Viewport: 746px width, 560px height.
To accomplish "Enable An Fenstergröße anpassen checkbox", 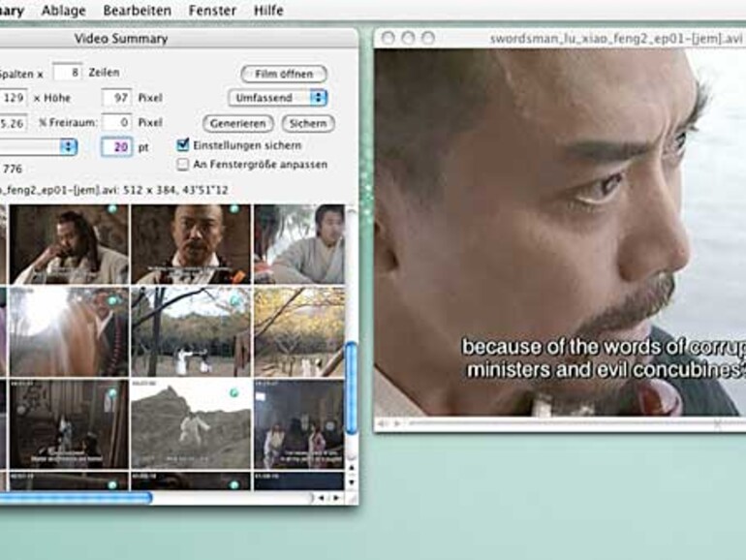I will [x=183, y=164].
